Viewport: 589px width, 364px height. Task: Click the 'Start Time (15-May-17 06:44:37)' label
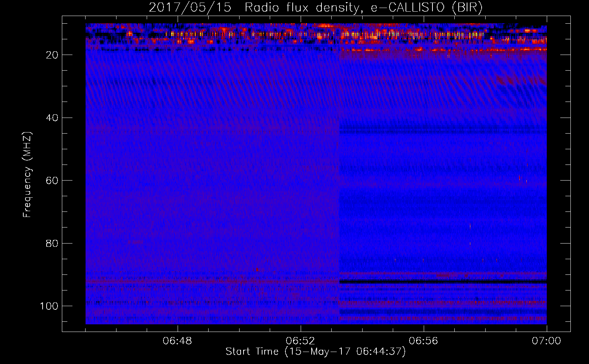(x=316, y=352)
